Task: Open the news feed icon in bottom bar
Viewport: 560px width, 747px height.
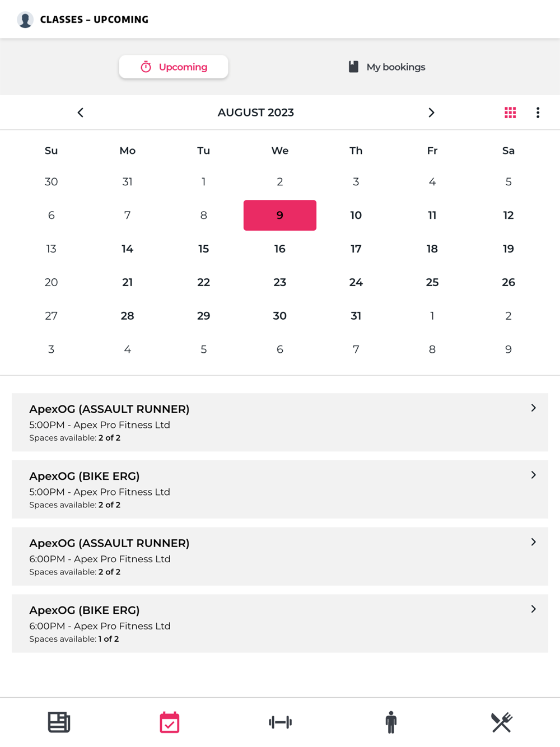Action: tap(59, 722)
